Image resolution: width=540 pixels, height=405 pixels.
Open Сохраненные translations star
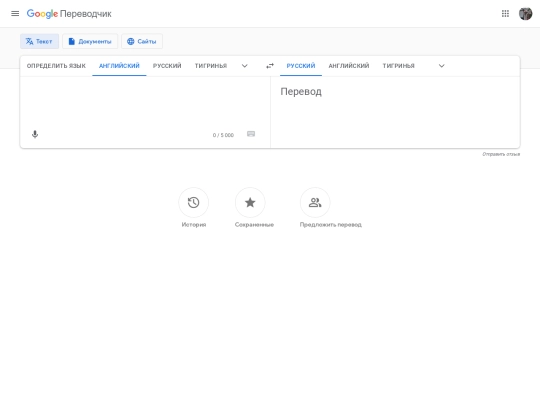coord(250,202)
